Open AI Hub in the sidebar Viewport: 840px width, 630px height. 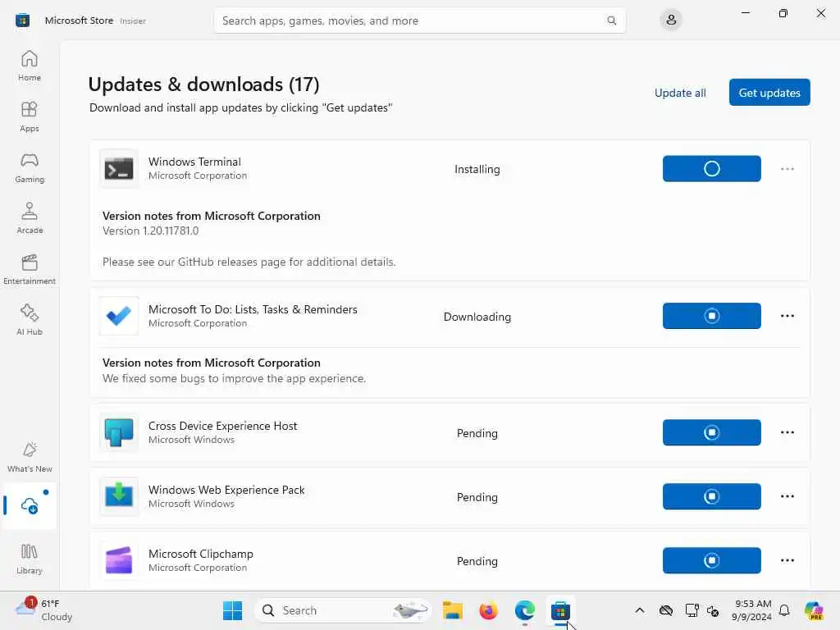point(30,320)
